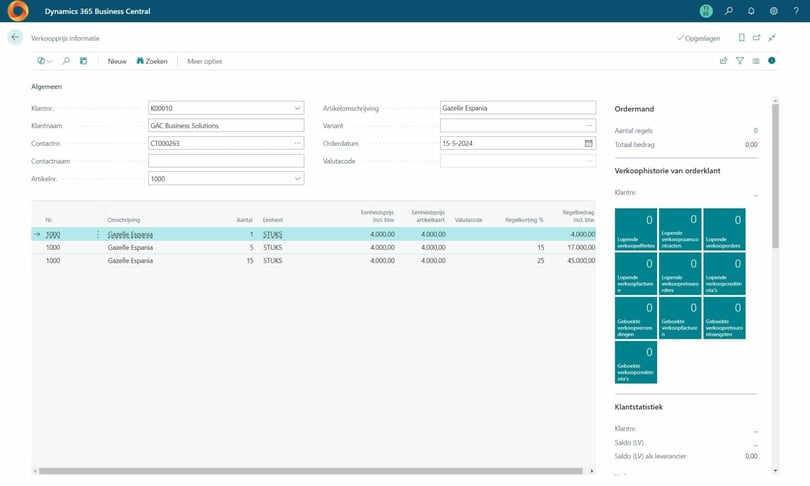810x486 pixels.
Task: Open the Lopende verkoopretourorders tile
Action: coord(680,274)
